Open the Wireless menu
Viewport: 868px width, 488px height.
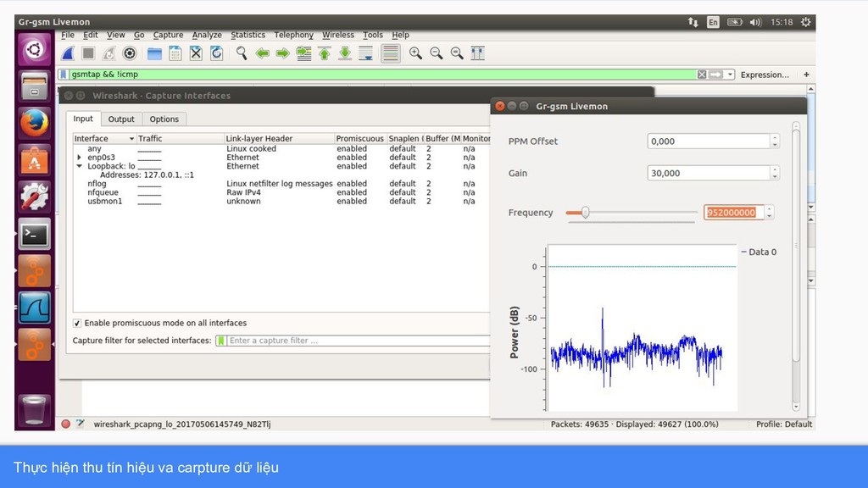(x=337, y=35)
